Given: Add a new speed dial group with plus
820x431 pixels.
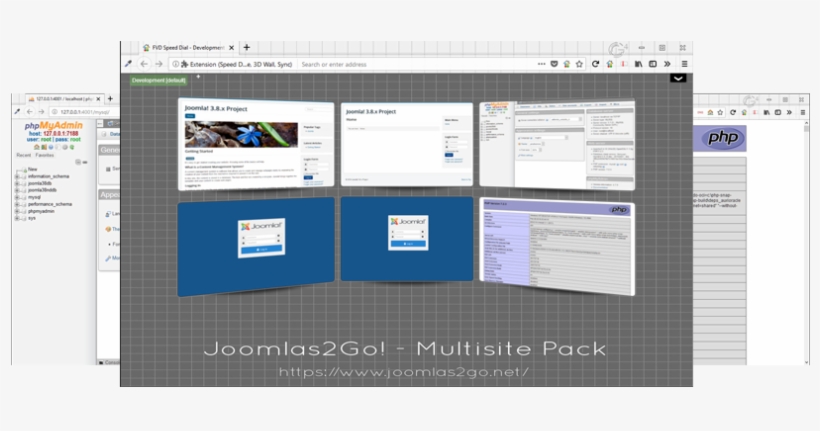Looking at the screenshot, I should [x=198, y=77].
